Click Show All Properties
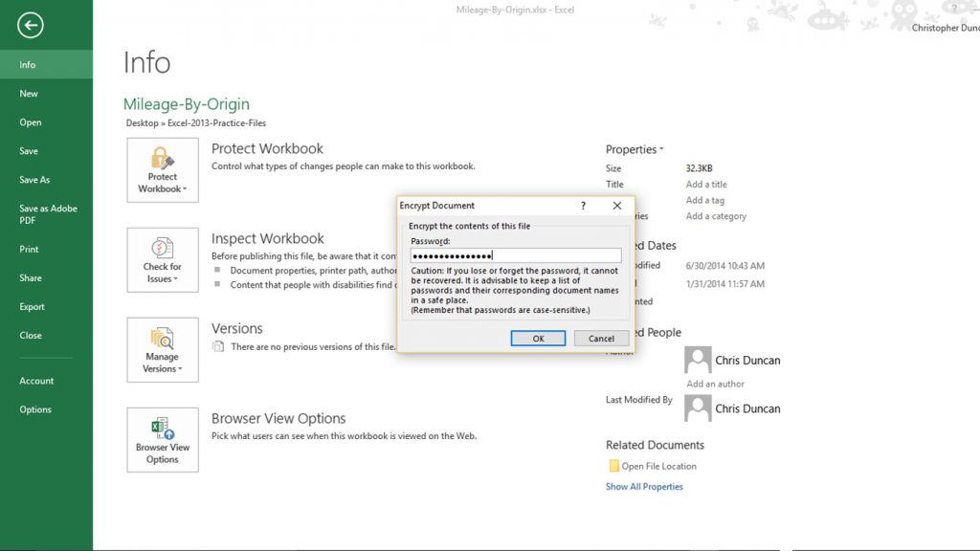 pyautogui.click(x=645, y=486)
